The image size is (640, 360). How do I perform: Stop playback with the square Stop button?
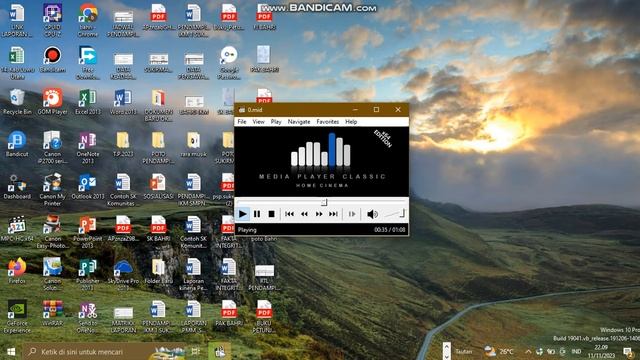(271, 214)
